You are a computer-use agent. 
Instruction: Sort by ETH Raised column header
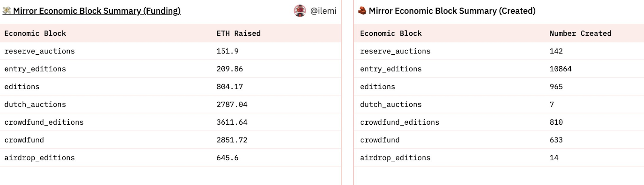pos(238,33)
